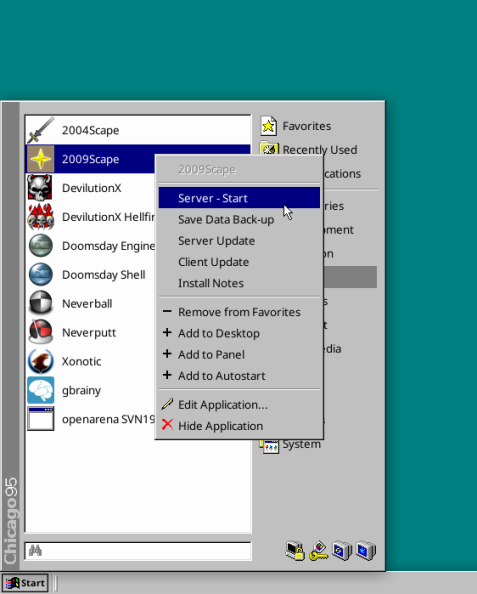Click the Neverball checkered ball icon
Image resolution: width=477 pixels, height=594 pixels.
click(x=41, y=303)
